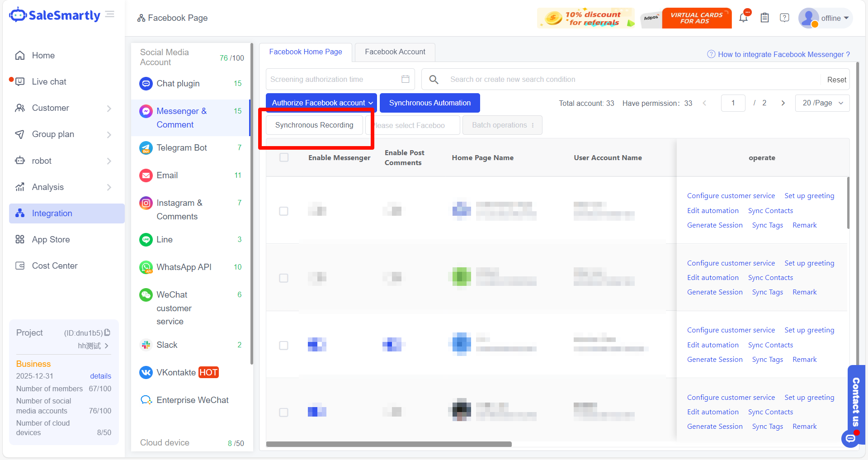Open the notification bell icon
Screen dimensions: 868x460
coord(743,18)
